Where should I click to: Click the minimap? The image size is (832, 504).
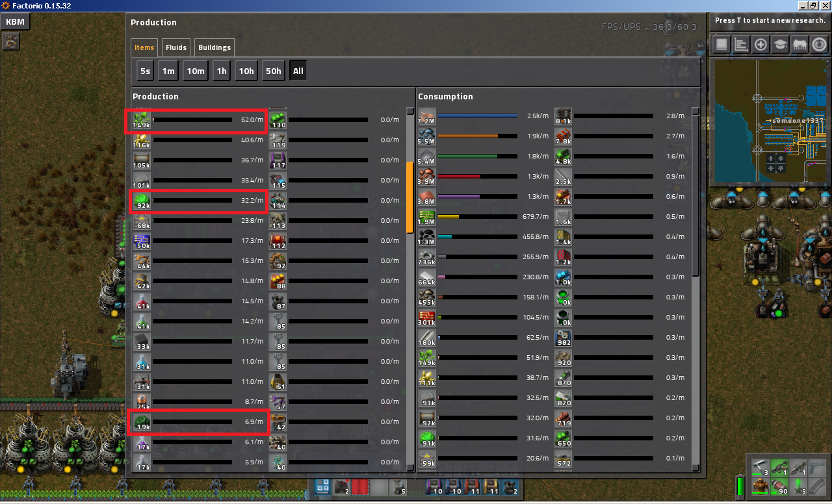pyautogui.click(x=770, y=121)
